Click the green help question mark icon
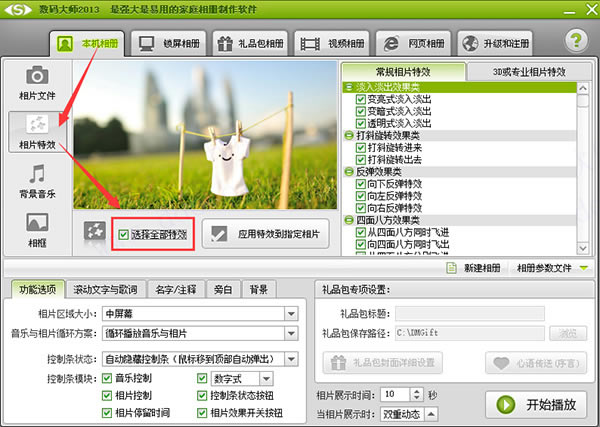Image resolution: width=600 pixels, height=427 pixels. (x=574, y=42)
